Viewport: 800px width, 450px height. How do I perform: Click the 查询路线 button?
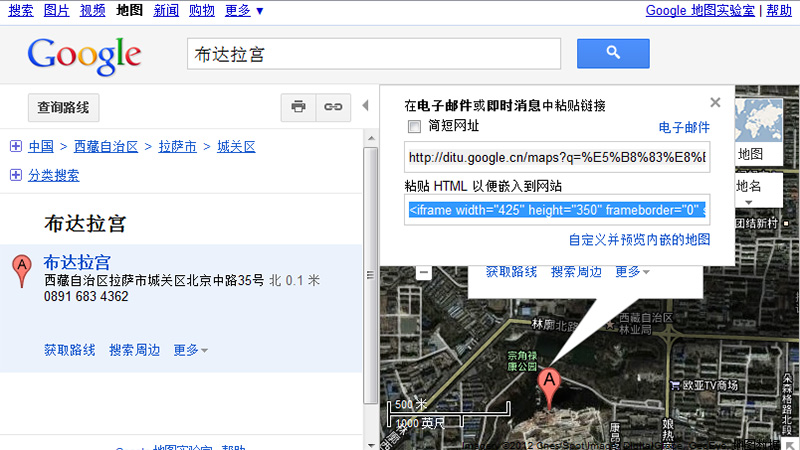[x=63, y=108]
